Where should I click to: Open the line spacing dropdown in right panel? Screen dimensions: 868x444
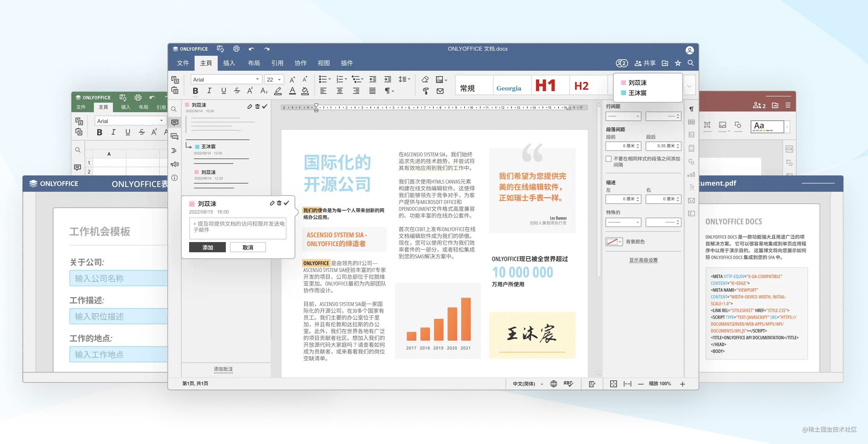tap(623, 116)
